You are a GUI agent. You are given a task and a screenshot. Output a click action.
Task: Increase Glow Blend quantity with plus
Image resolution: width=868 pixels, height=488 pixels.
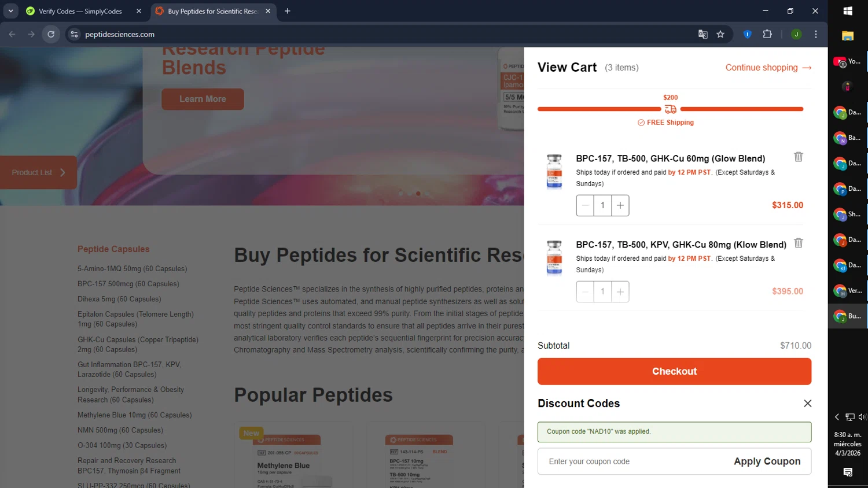coord(620,205)
